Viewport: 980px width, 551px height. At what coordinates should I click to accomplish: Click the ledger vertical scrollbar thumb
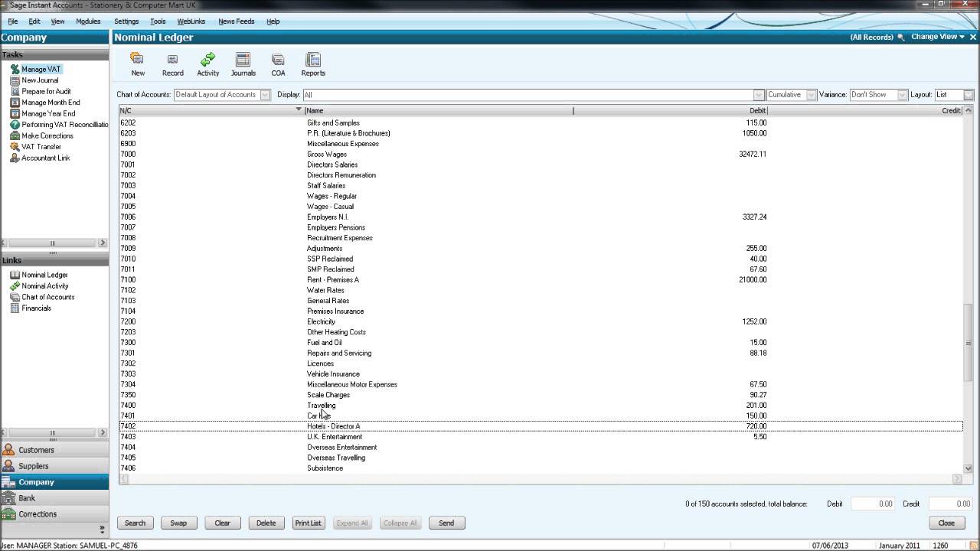click(969, 343)
